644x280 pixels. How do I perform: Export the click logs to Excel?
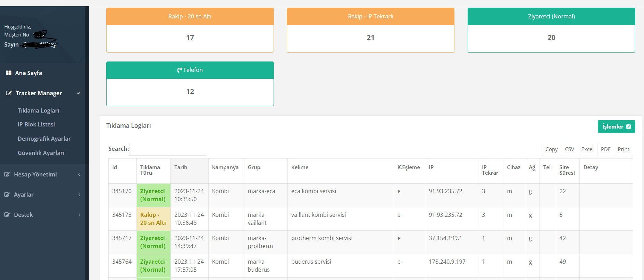(587, 149)
